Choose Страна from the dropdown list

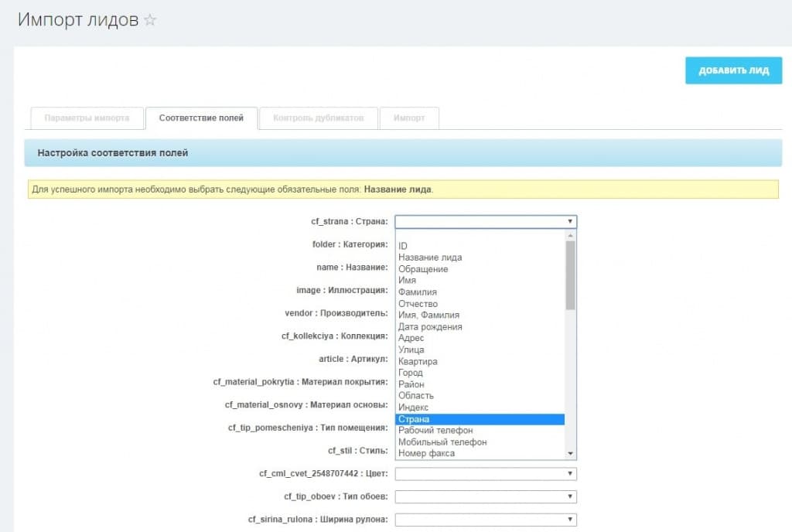click(x=480, y=419)
